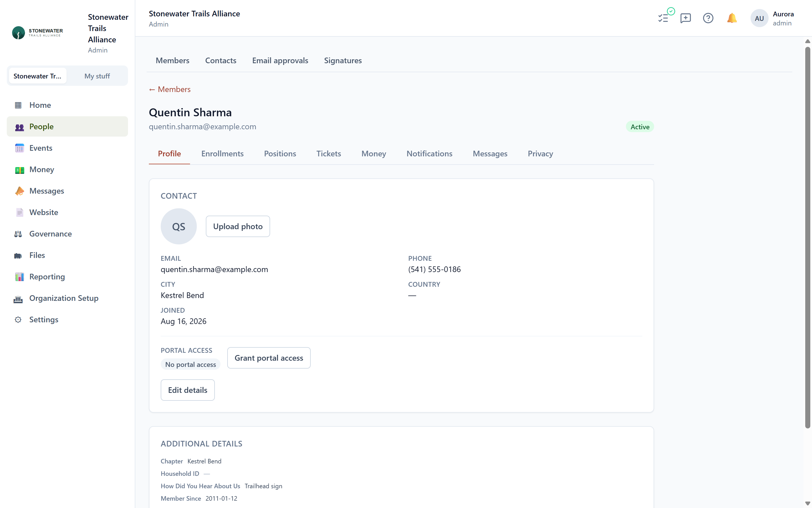The image size is (812, 508).
Task: Click the joined date Aug 16, 2026
Action: pyautogui.click(x=184, y=321)
